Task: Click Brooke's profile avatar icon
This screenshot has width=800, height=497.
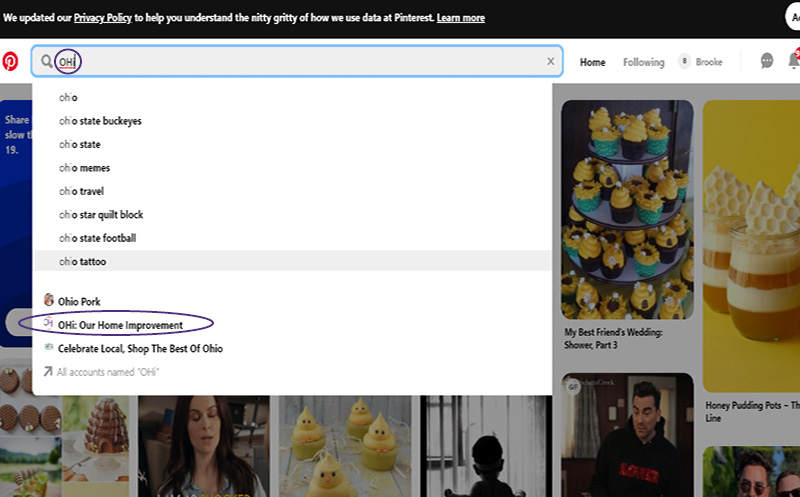Action: pos(684,61)
